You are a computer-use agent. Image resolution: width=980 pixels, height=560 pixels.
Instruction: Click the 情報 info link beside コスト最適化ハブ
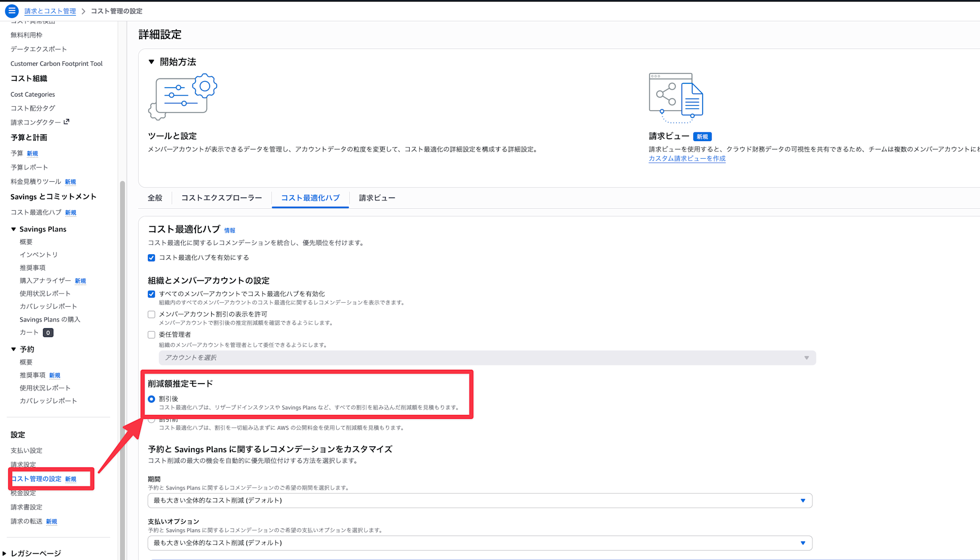tap(229, 230)
